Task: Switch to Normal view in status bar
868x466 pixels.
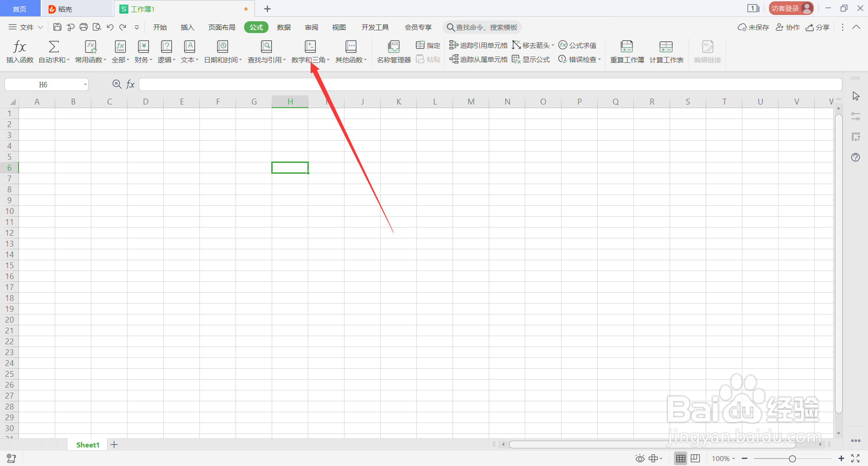Action: (x=680, y=458)
